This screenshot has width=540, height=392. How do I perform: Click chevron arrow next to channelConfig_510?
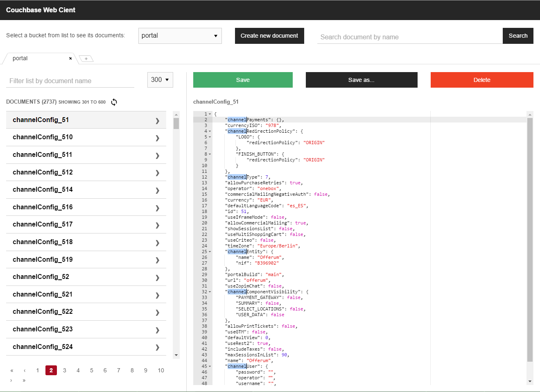pos(157,138)
